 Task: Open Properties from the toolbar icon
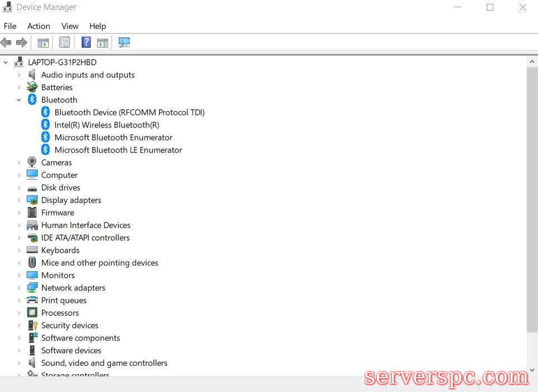pyautogui.click(x=65, y=42)
